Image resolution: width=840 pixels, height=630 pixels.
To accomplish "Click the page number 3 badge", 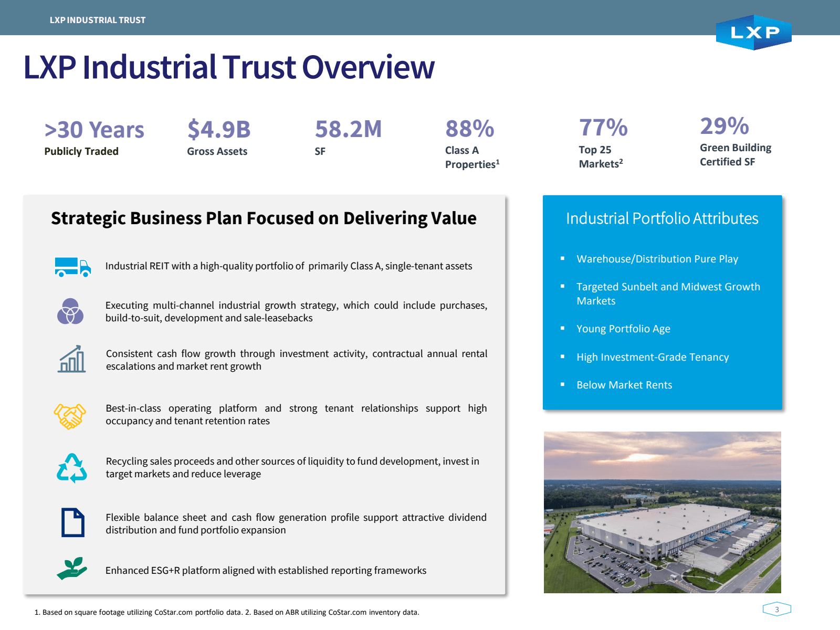I will click(x=777, y=610).
